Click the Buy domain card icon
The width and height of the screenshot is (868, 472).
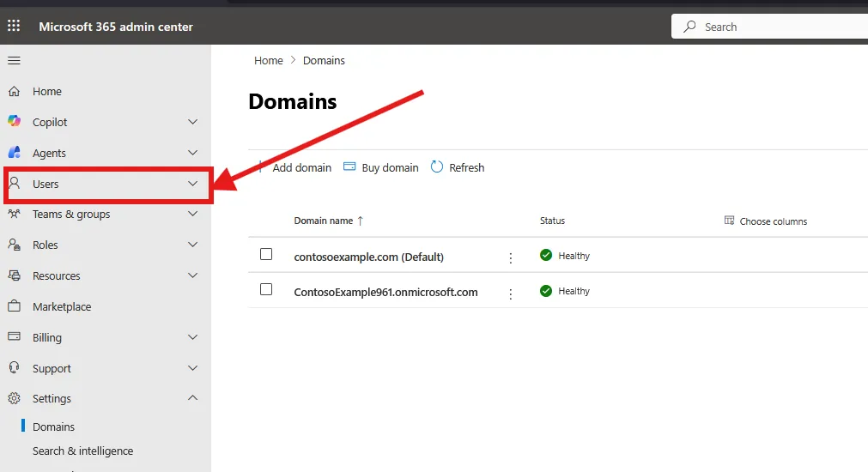[349, 166]
